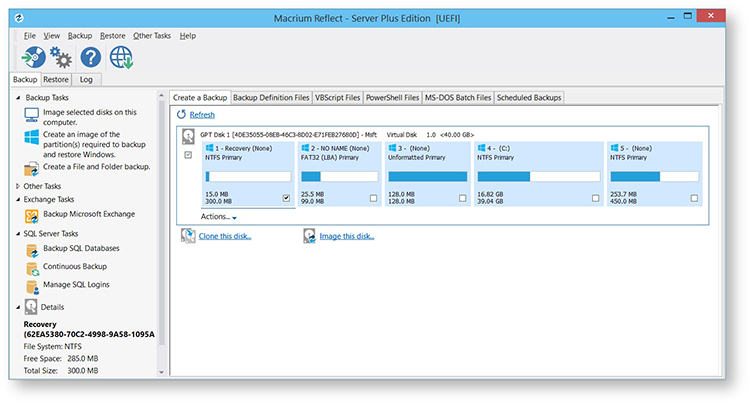Open the VBScript Files tab

337,98
